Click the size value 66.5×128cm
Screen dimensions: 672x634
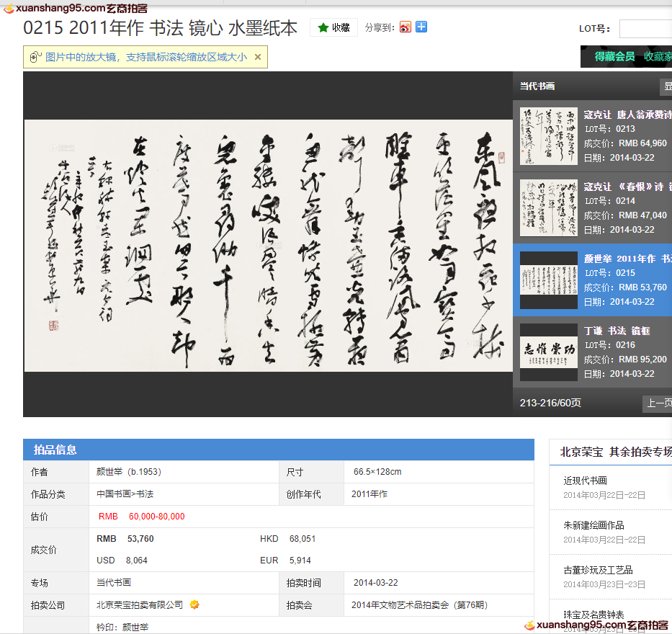coord(377,471)
